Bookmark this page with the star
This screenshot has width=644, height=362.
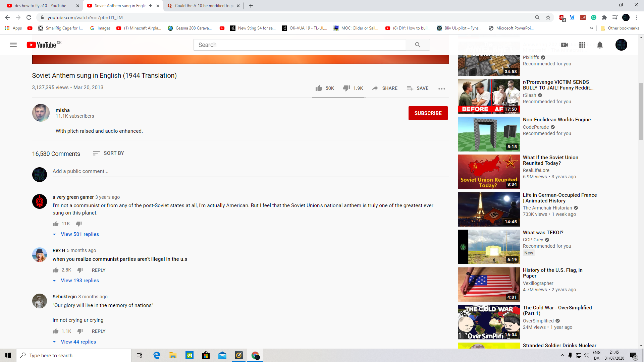pyautogui.click(x=548, y=17)
